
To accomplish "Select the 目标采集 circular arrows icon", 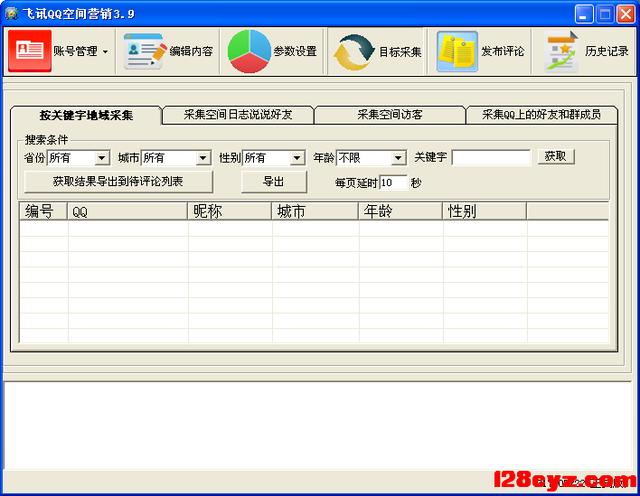I will 353,52.
